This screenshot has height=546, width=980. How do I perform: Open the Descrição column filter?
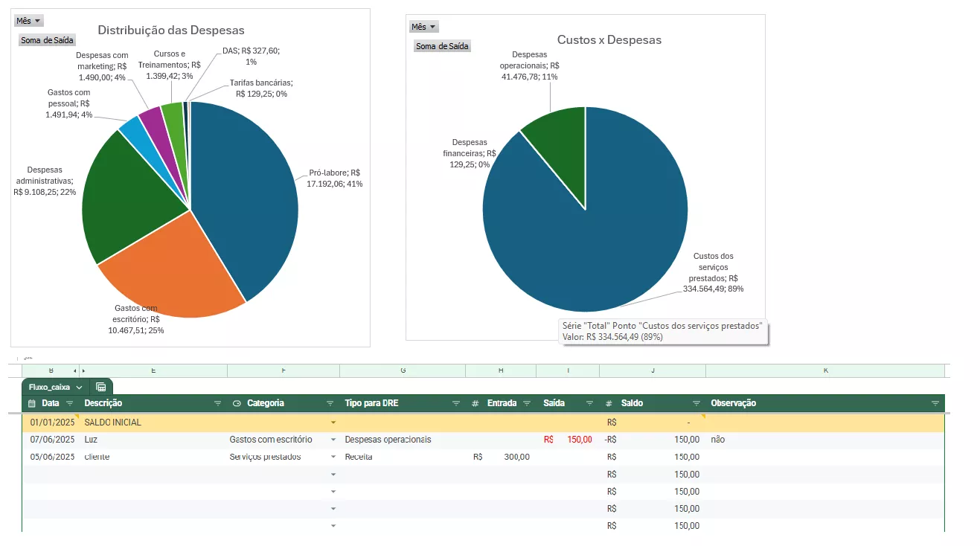coord(218,403)
